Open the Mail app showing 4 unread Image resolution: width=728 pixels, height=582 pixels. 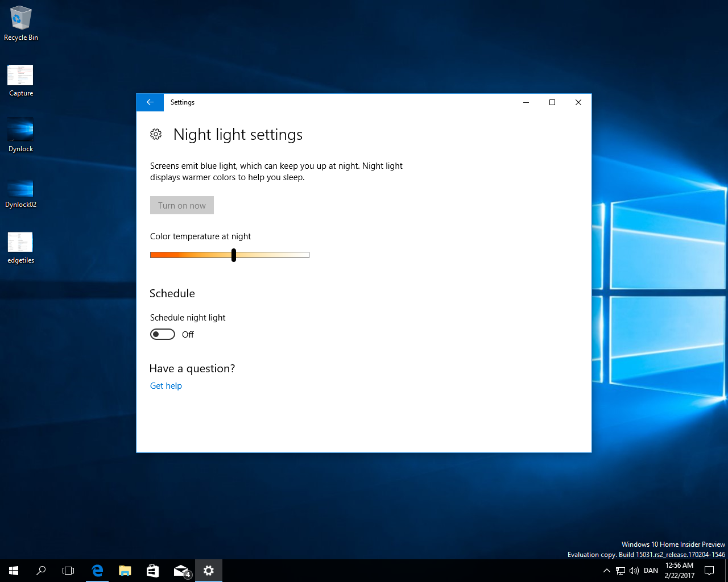pos(180,571)
